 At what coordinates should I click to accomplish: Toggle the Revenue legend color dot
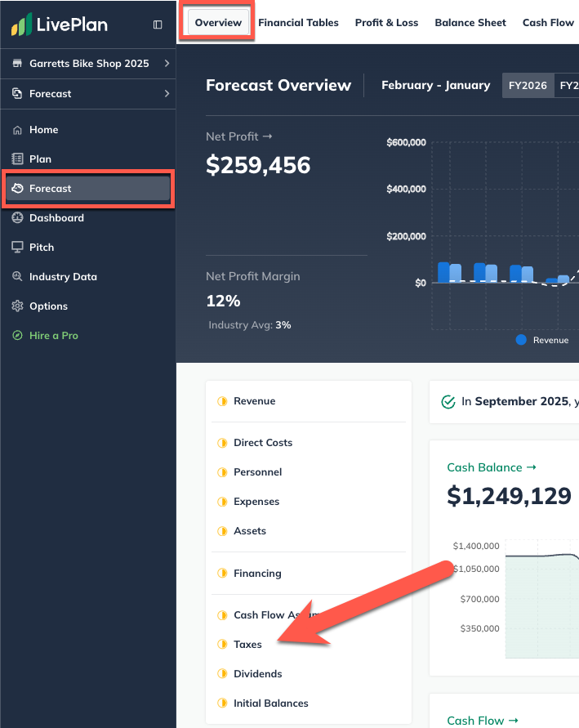click(x=521, y=340)
